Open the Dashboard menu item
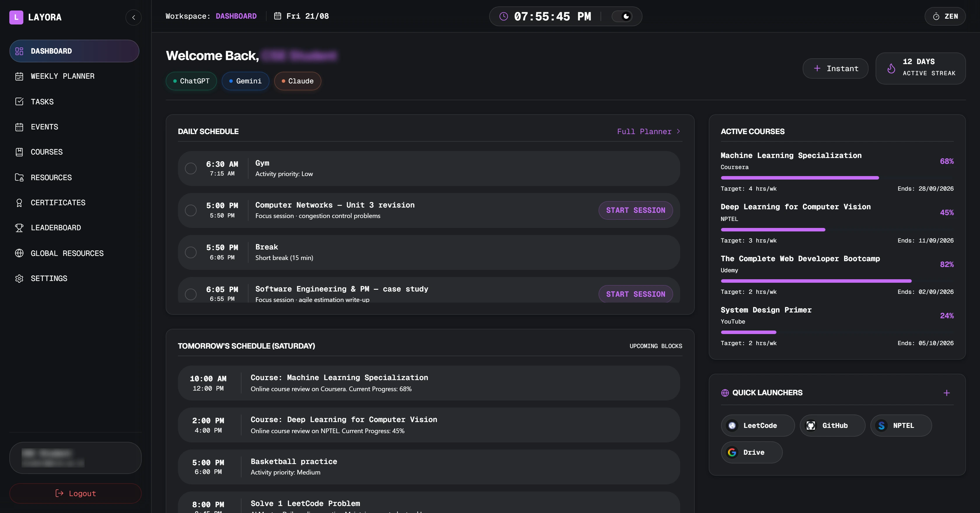 tap(74, 51)
